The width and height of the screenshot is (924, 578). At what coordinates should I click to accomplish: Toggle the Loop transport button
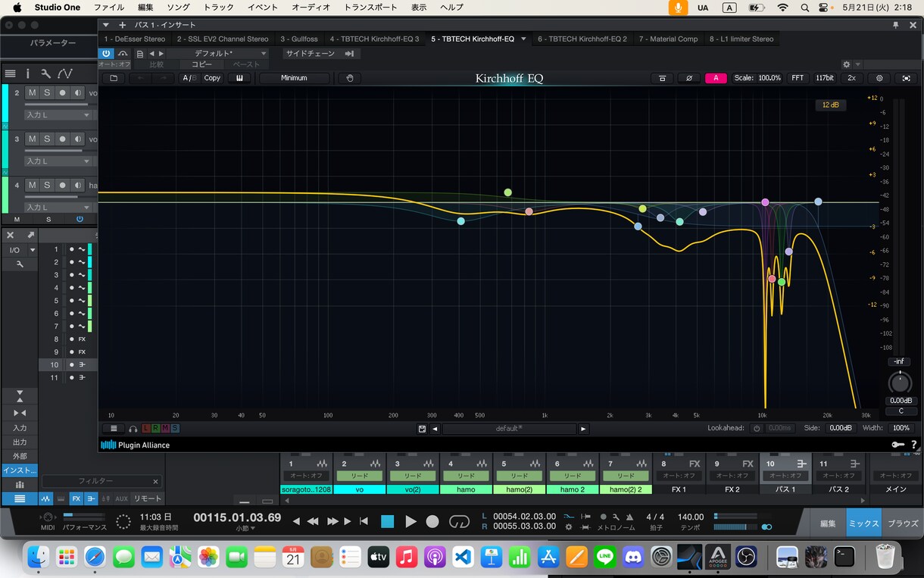[459, 521]
